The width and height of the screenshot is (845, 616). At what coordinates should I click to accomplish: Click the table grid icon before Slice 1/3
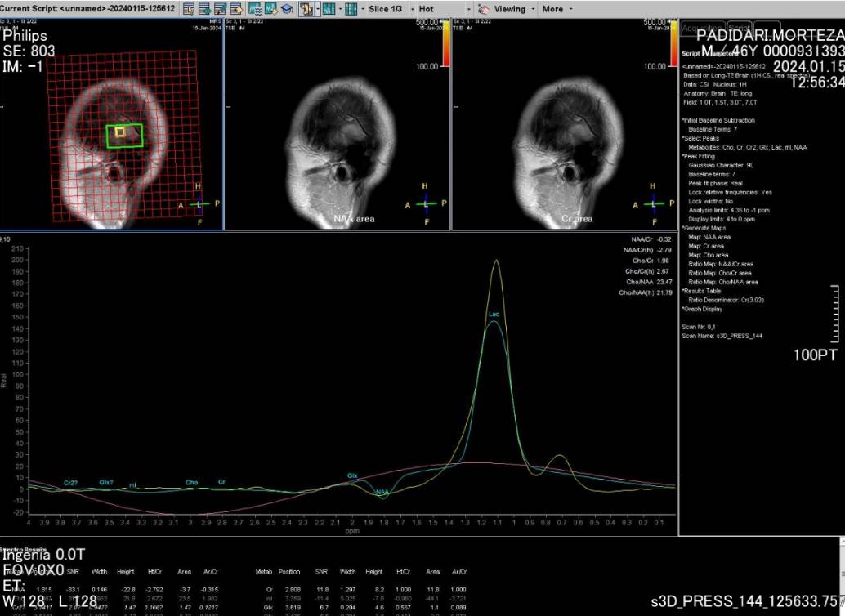[x=351, y=9]
